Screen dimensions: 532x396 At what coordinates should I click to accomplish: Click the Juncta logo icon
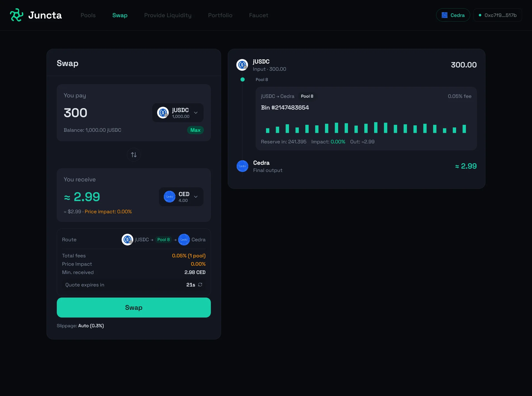(17, 15)
